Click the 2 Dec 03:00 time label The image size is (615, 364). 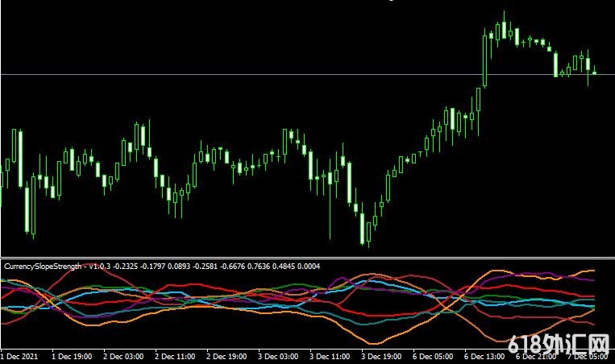[x=123, y=357]
